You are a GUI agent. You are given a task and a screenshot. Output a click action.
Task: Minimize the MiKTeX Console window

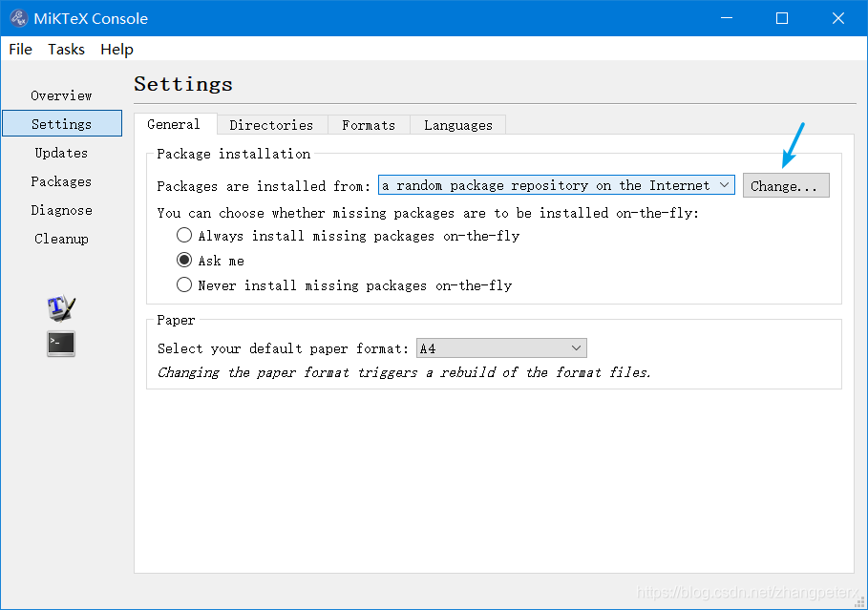tap(727, 18)
